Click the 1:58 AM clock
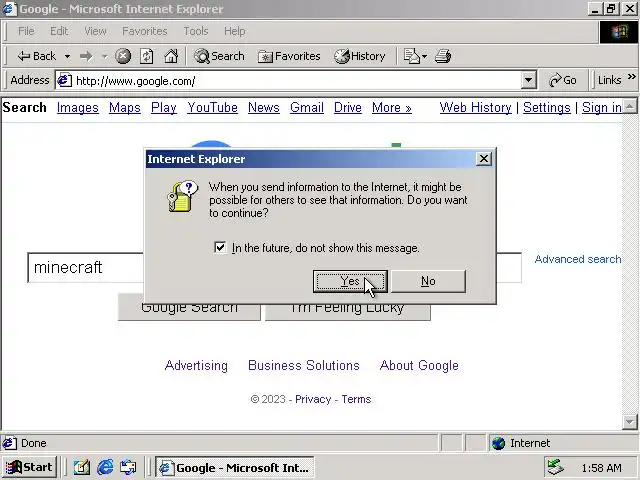Image resolution: width=640 pixels, height=480 pixels. [602, 468]
